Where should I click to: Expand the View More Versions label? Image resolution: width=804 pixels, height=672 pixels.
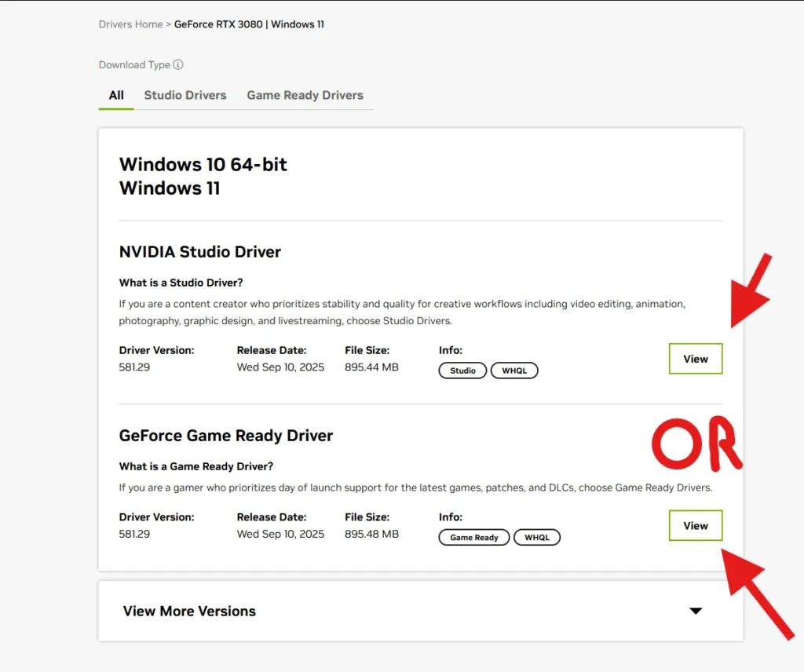coord(189,612)
